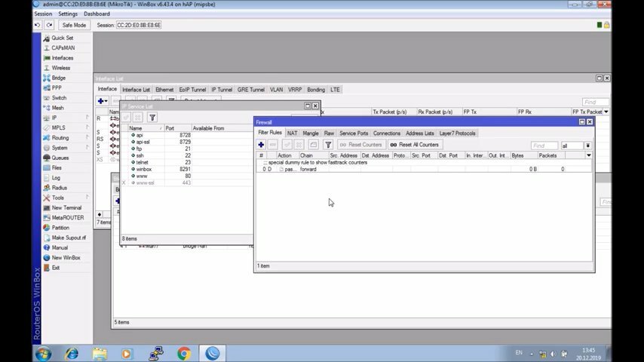Select the disabled www-ssl service row
644x362 pixels.
[x=187, y=183]
